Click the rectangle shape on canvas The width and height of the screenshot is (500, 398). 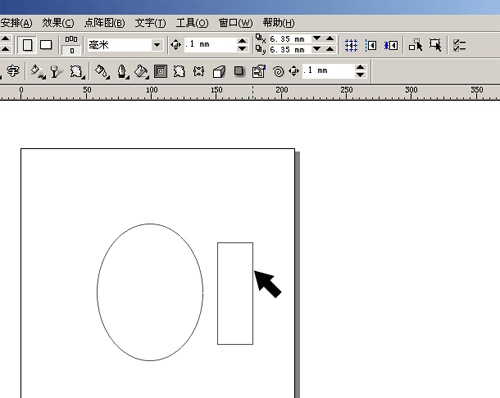[x=235, y=293]
